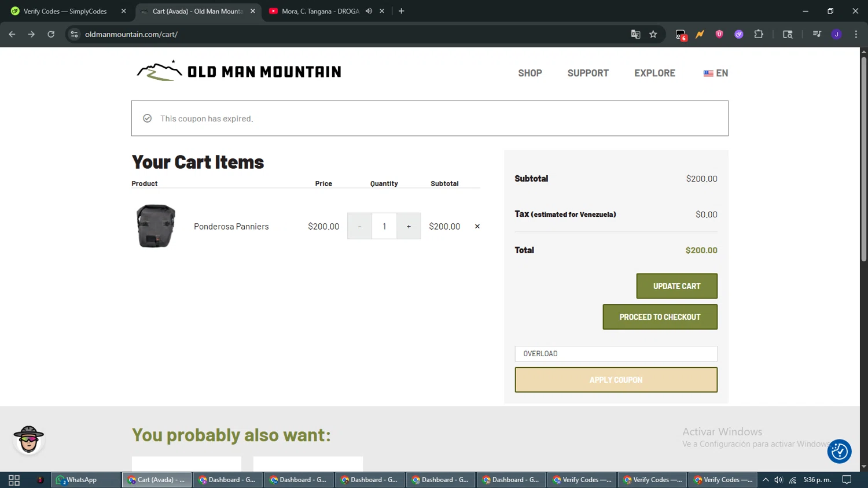Bookmark this page with star icon
This screenshot has width=868, height=488.
point(653,34)
